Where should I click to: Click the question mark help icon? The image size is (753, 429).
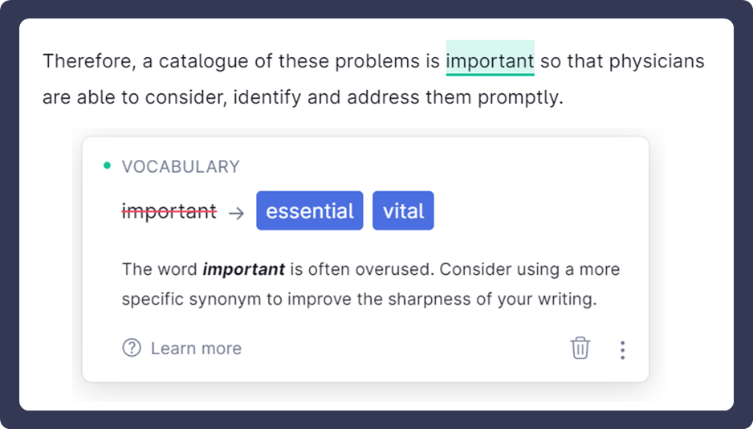[x=131, y=348]
